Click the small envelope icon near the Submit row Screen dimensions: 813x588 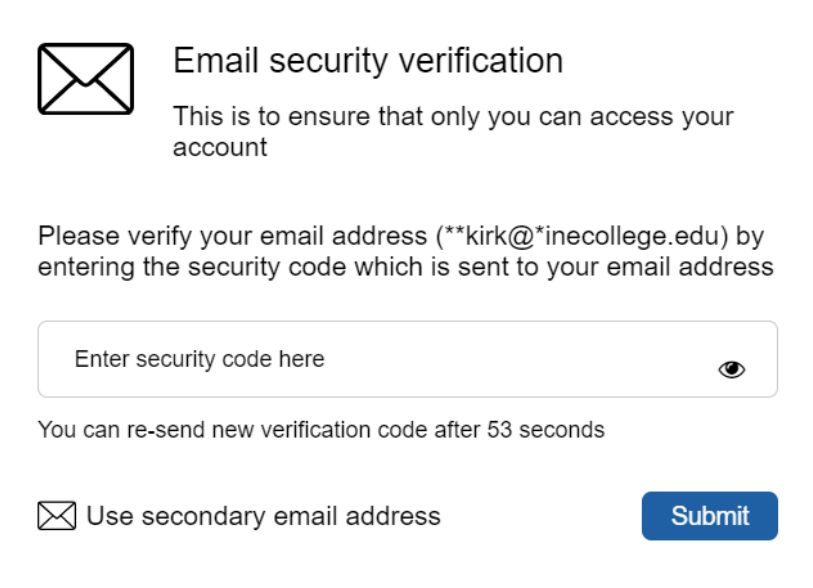pyautogui.click(x=57, y=515)
